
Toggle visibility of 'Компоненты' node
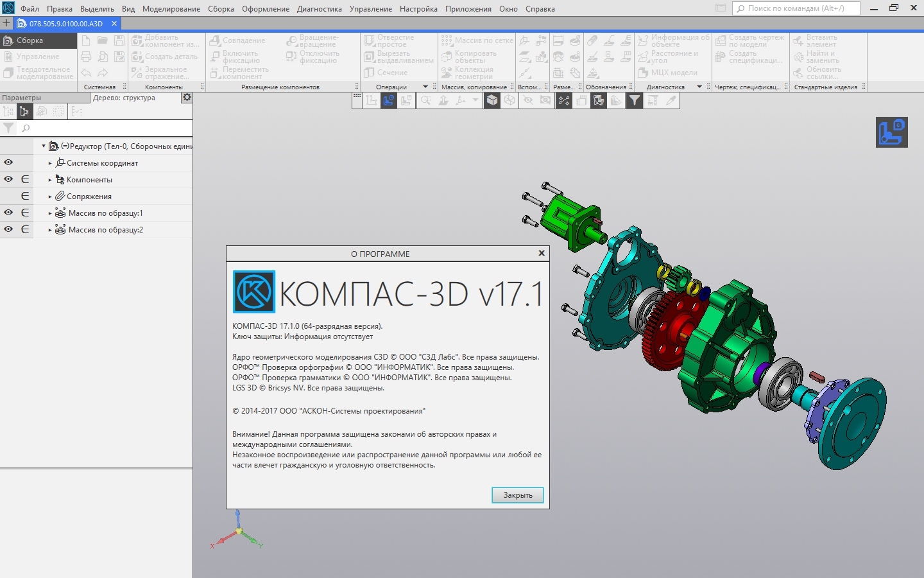pyautogui.click(x=8, y=180)
